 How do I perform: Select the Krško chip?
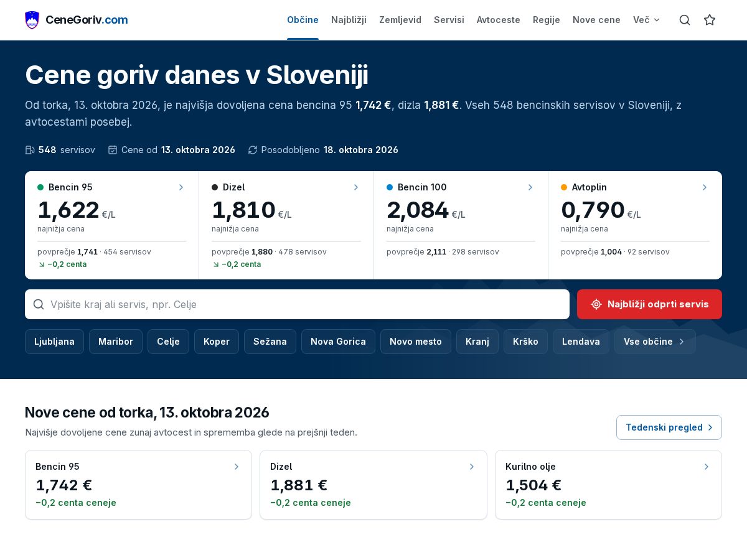click(525, 342)
